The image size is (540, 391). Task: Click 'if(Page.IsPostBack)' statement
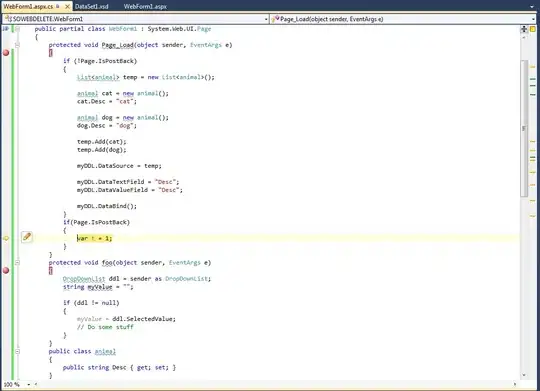pyautogui.click(x=96, y=222)
